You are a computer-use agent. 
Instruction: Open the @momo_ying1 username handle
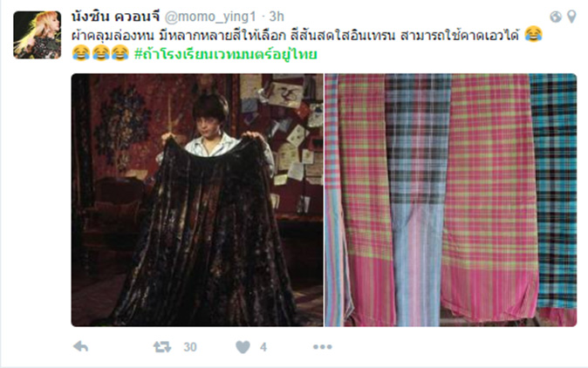pos(210,17)
